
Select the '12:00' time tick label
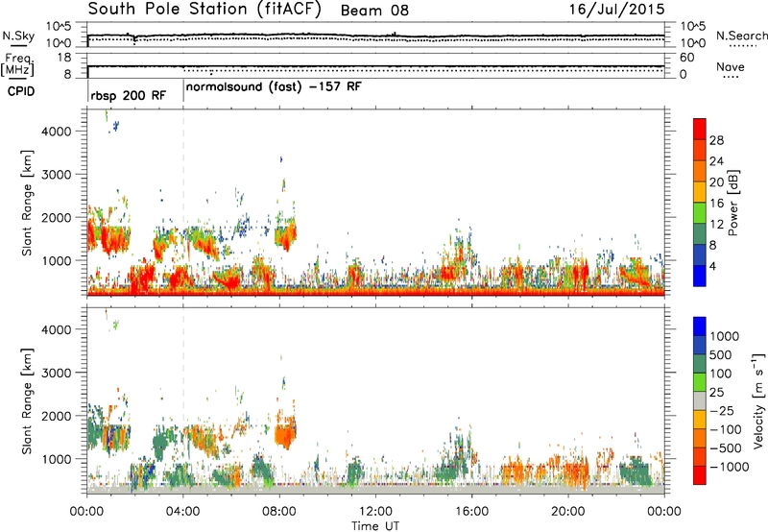(x=375, y=512)
